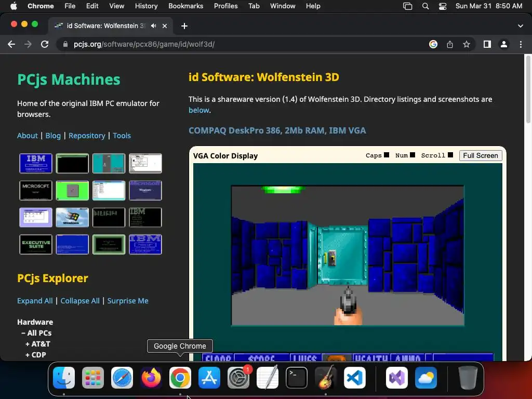
Task: Open the Tools link
Action: click(122, 136)
